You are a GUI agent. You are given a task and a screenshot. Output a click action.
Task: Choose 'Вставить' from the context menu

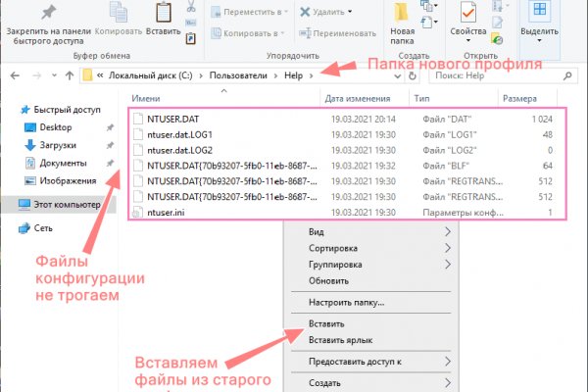(x=326, y=323)
